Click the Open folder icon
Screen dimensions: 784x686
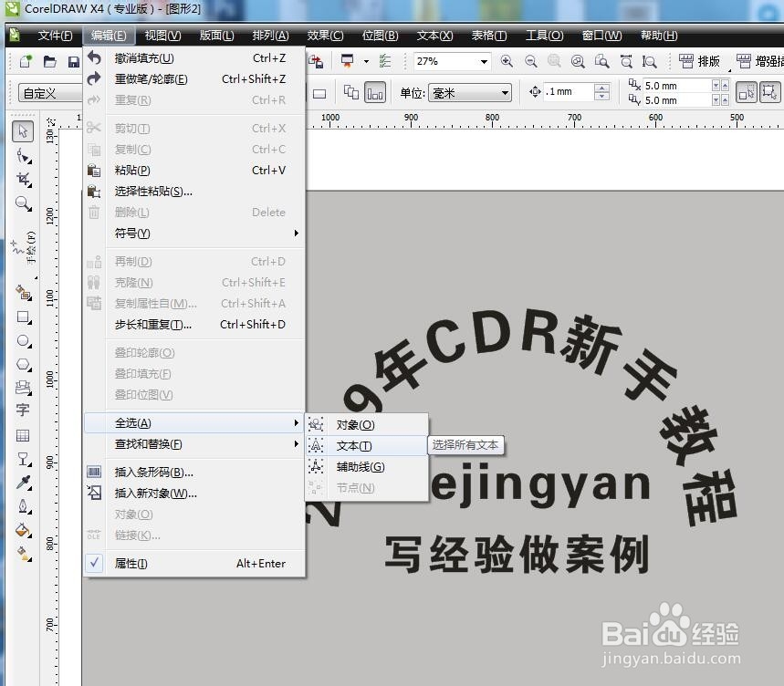tap(50, 61)
